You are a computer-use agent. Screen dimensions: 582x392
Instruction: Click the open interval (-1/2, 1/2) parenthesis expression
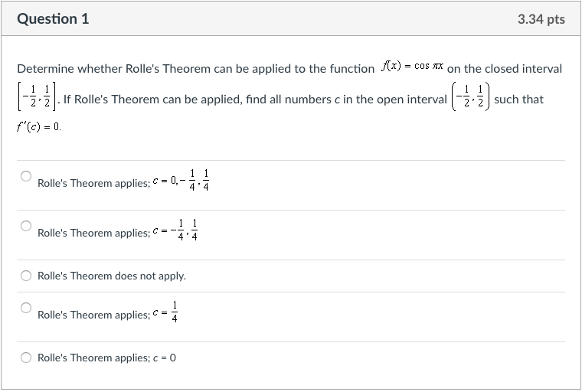(471, 99)
